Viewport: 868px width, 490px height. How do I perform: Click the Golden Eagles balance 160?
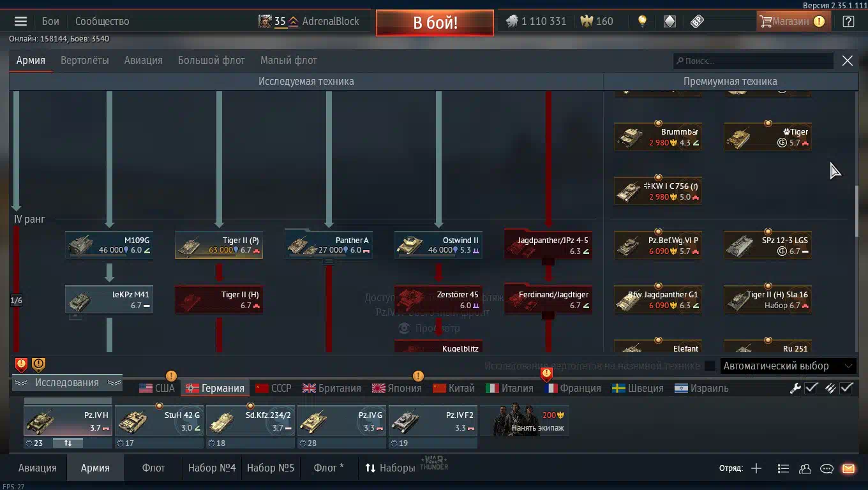click(x=597, y=21)
